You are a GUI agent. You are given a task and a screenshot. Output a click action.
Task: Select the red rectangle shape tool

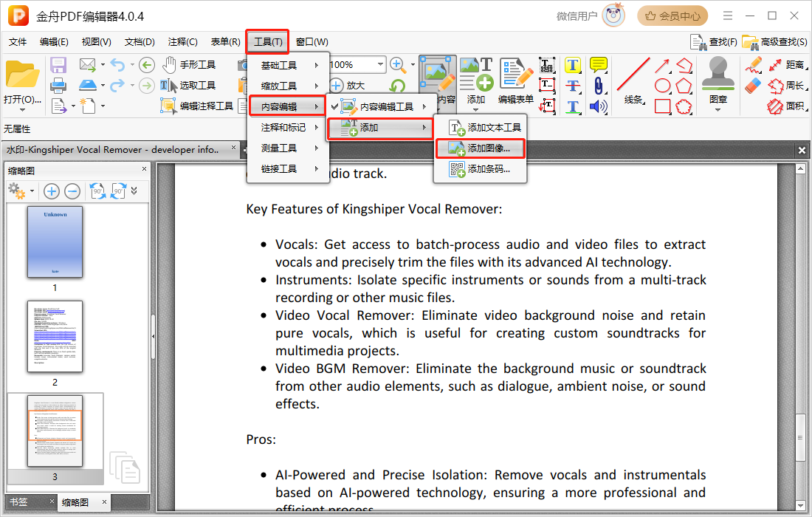(x=662, y=106)
